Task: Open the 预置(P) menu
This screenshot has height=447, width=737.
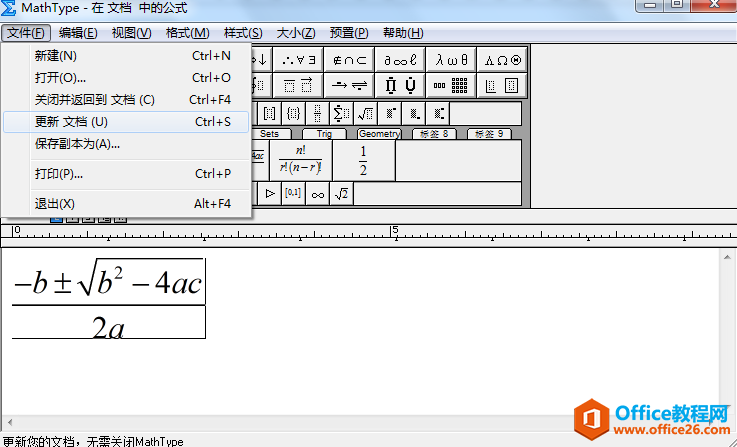Action: tap(349, 33)
